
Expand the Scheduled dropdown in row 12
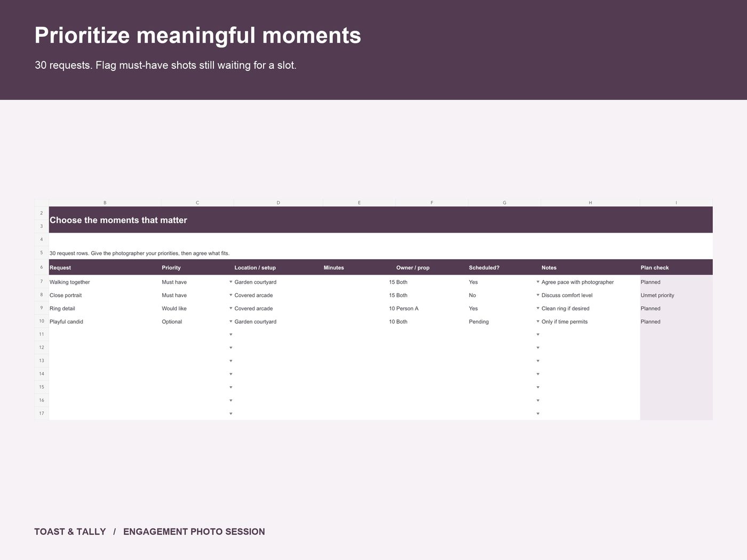[538, 348]
